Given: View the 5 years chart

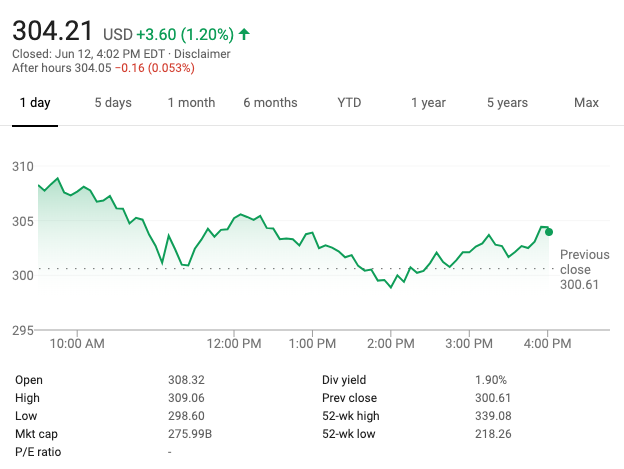Looking at the screenshot, I should pos(507,103).
